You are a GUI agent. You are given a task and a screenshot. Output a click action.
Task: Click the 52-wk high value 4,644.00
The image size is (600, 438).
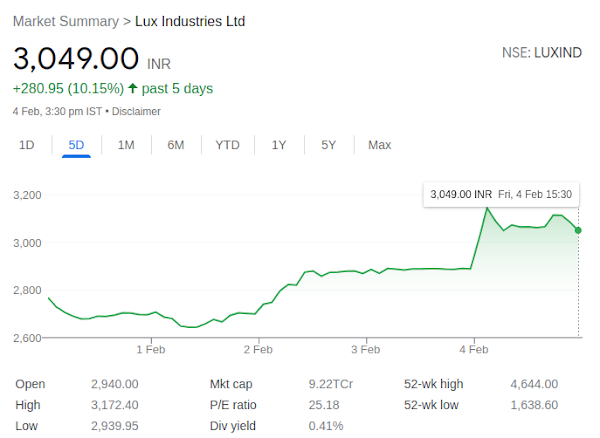coord(534,384)
